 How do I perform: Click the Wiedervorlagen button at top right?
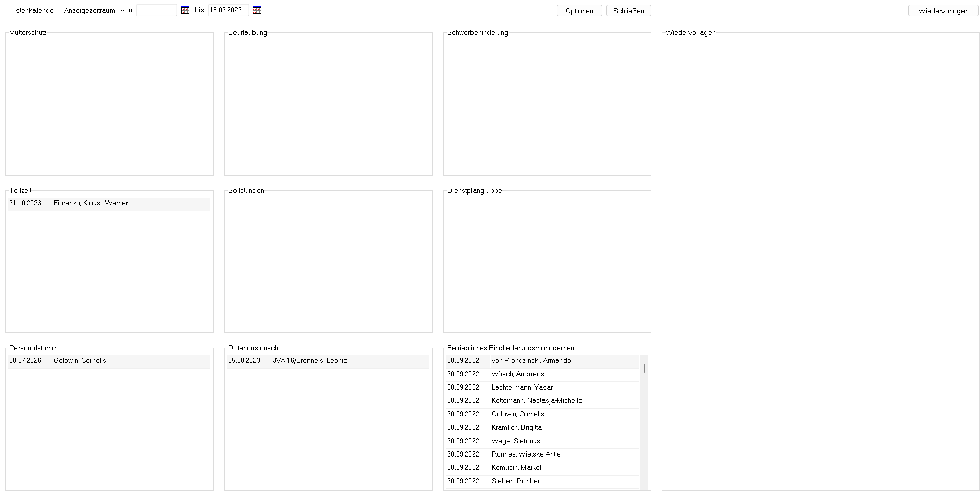point(943,11)
